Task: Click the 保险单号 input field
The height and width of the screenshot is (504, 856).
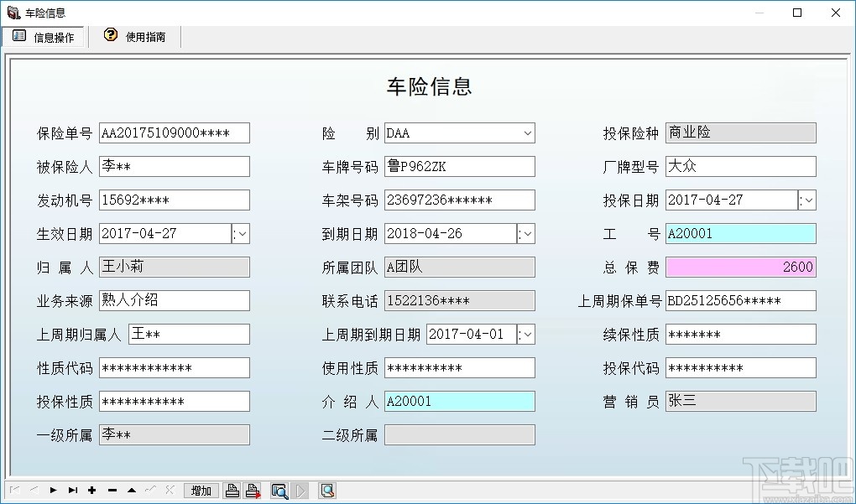Action: (174, 132)
